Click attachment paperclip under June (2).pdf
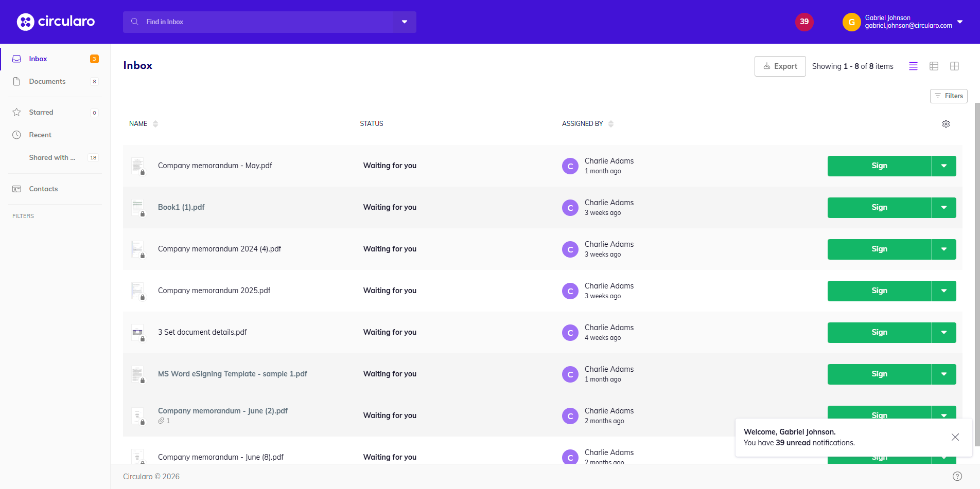This screenshot has height=489, width=980. [161, 421]
